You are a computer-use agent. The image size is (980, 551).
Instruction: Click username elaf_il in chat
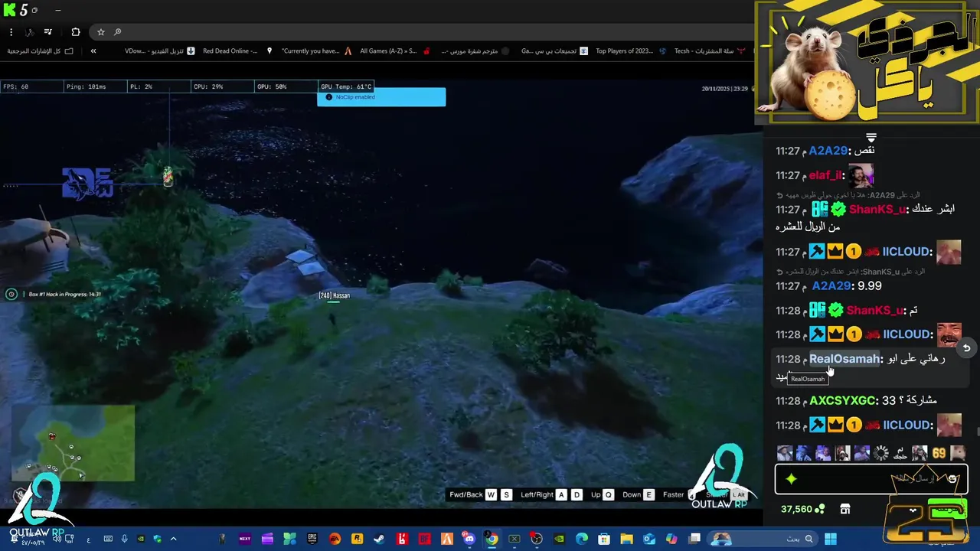[x=825, y=175]
